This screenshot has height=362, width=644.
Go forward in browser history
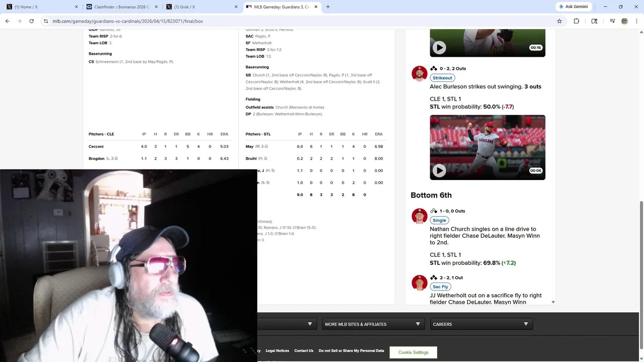20,21
